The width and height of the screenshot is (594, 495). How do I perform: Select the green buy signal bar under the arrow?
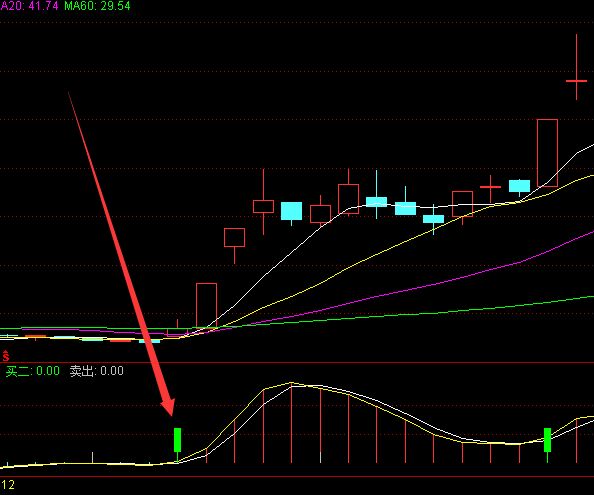177,440
